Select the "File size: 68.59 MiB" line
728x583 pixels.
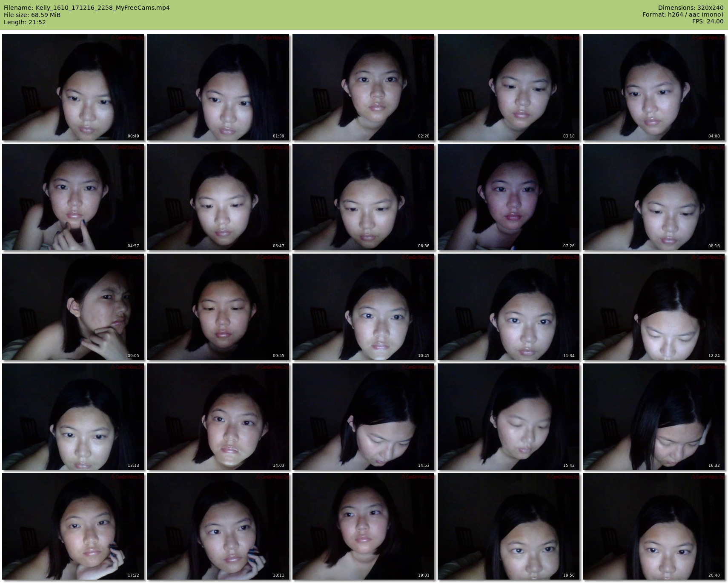click(x=32, y=15)
